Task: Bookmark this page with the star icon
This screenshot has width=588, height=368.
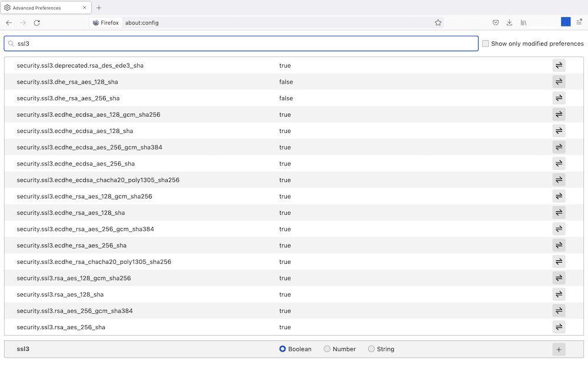Action: [438, 22]
